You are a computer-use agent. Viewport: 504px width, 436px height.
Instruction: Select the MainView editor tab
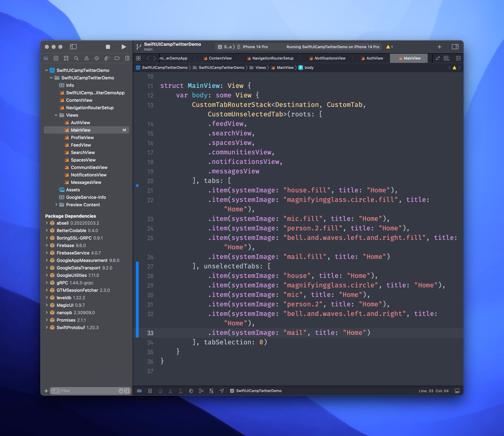coord(409,58)
